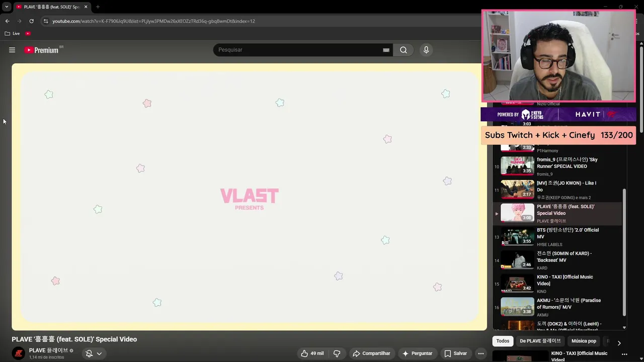Open the on-screen keyboard icon in search
The image size is (644, 362).
[x=386, y=50]
